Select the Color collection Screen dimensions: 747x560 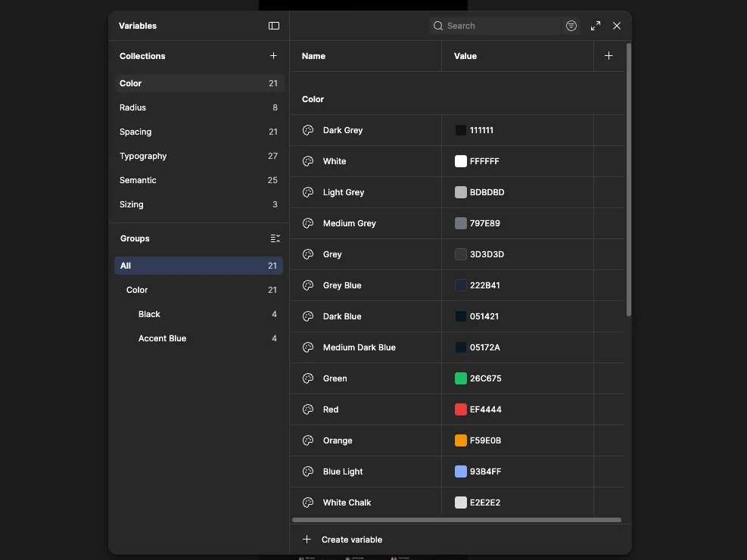(x=200, y=83)
